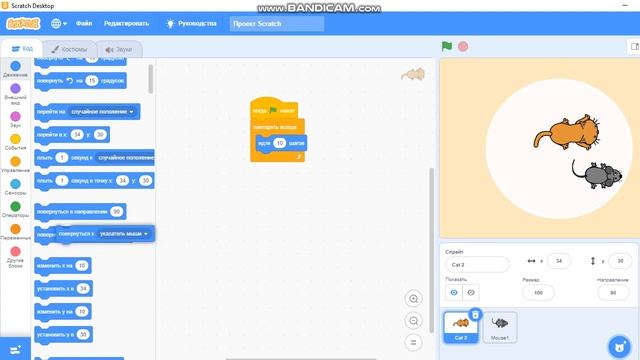The image size is (640, 360).
Task: Open the Редактировать menu
Action: tap(126, 24)
